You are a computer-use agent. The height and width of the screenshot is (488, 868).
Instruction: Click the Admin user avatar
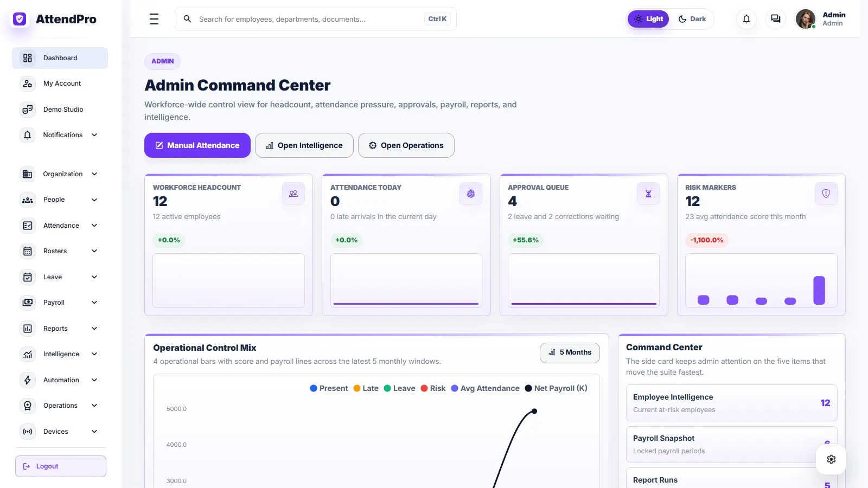point(806,19)
